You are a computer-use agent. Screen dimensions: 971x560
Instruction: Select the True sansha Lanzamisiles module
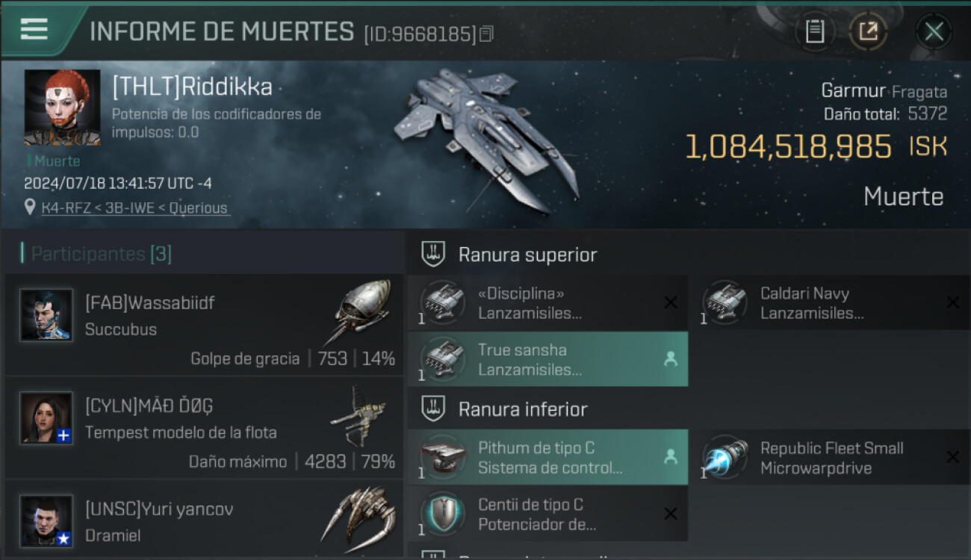coord(547,359)
